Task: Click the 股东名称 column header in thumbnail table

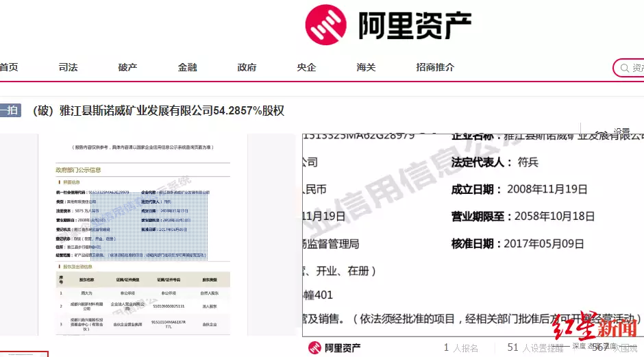Action: click(86, 280)
